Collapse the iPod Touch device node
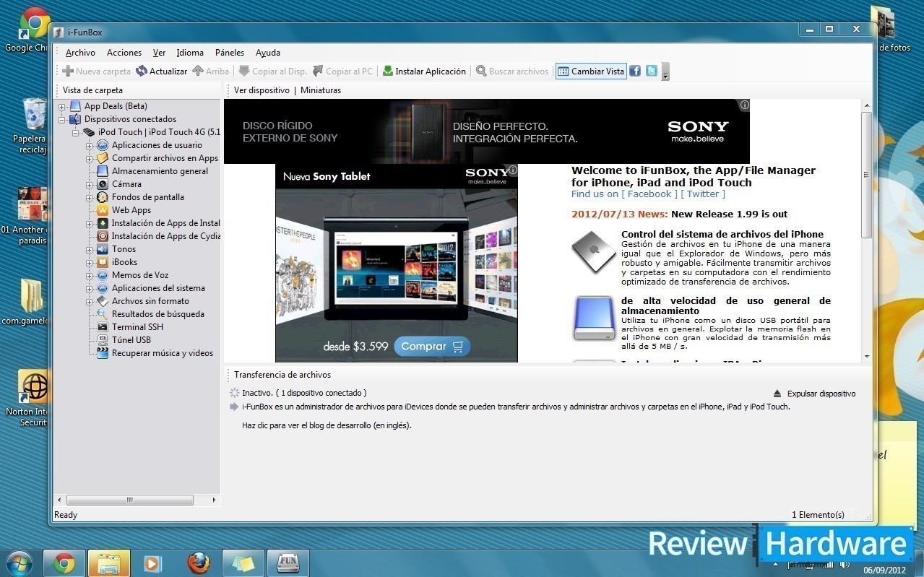Screen dimensions: 924x577 76,133
